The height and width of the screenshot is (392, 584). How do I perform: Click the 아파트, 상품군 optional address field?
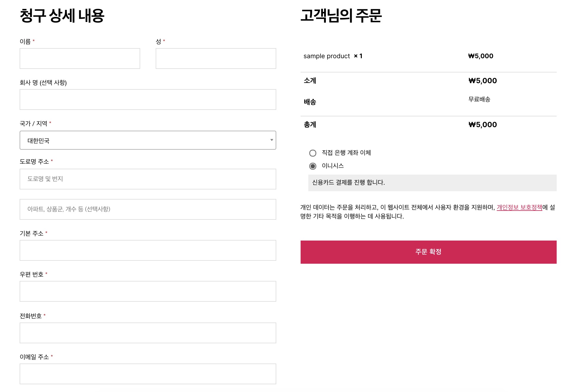(x=148, y=209)
